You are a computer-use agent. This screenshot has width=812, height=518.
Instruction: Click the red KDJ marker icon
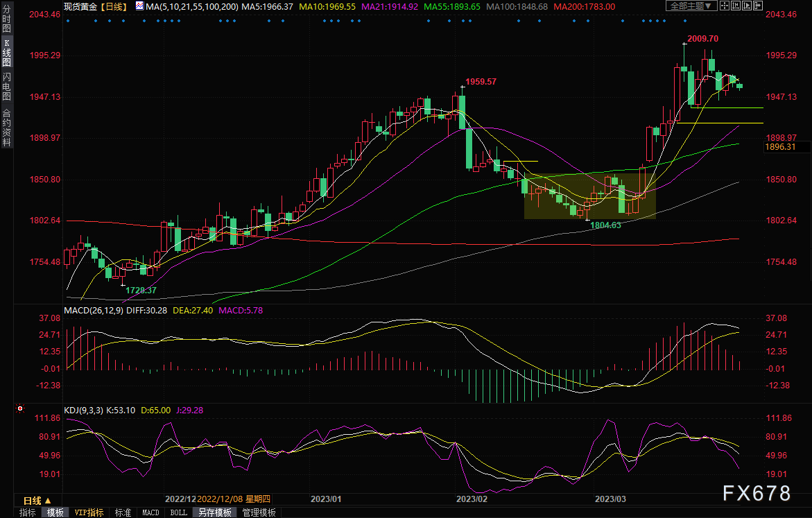coord(20,408)
